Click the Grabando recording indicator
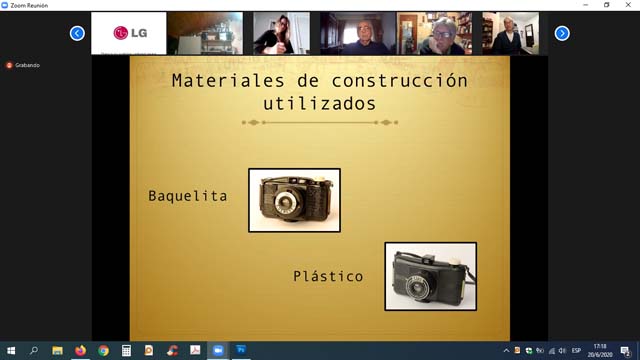 [x=23, y=65]
